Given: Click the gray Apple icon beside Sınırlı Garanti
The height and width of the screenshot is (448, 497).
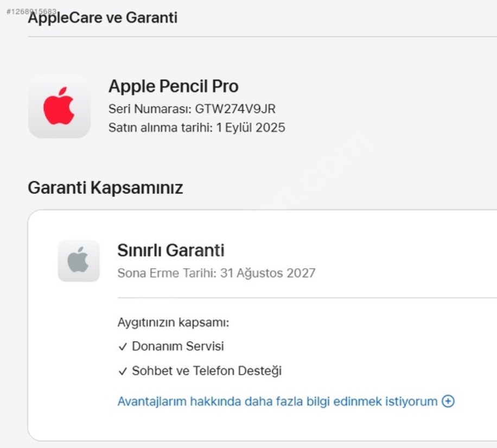Looking at the screenshot, I should 79,261.
